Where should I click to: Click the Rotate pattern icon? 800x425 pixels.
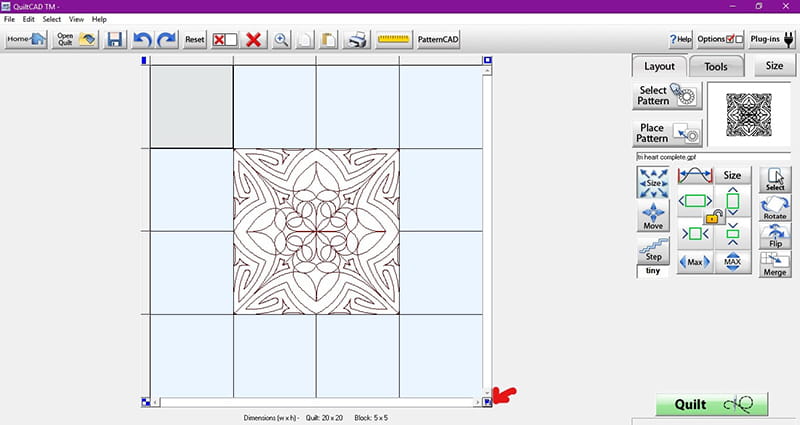tap(774, 208)
